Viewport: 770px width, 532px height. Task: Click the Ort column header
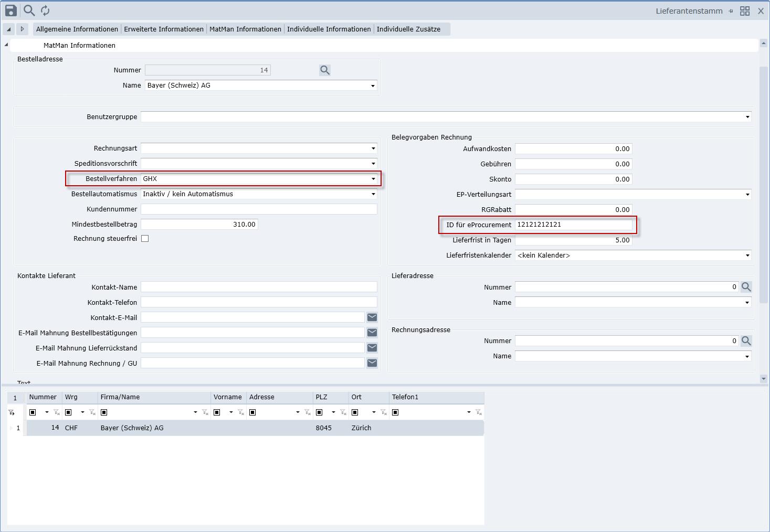tap(357, 397)
